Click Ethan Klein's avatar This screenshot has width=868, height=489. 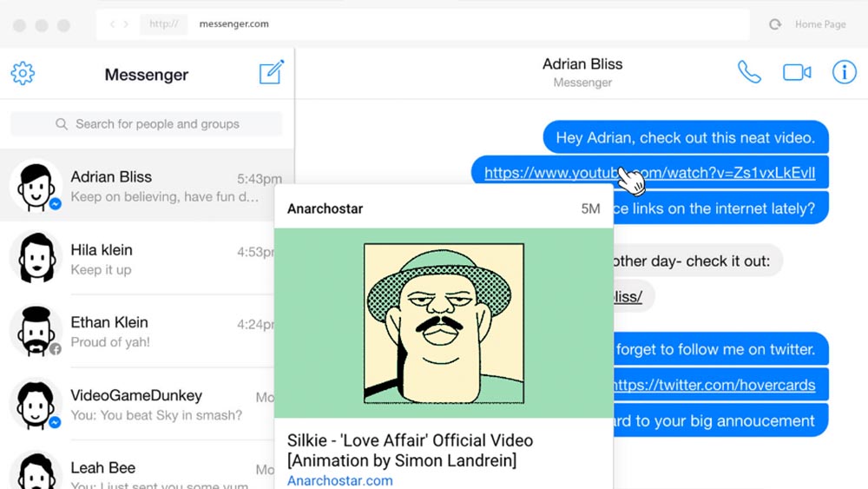[36, 331]
